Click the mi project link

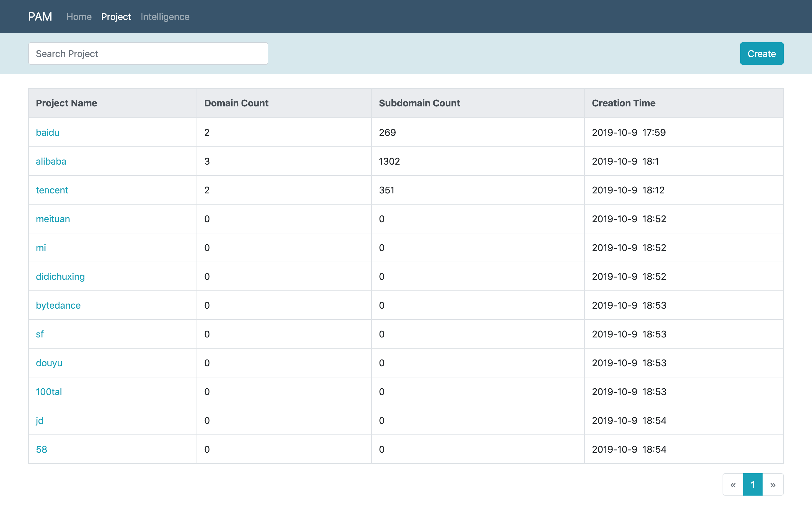41,248
